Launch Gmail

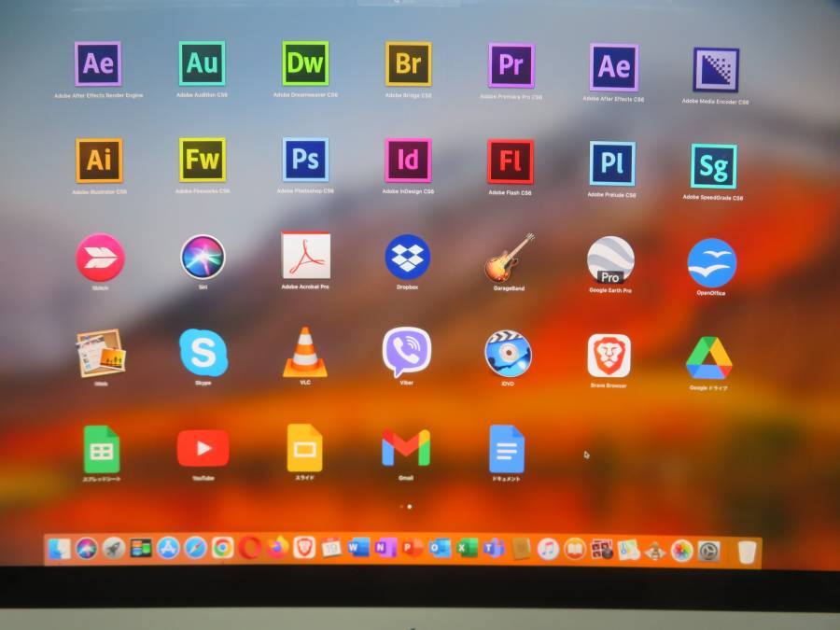coord(406,449)
